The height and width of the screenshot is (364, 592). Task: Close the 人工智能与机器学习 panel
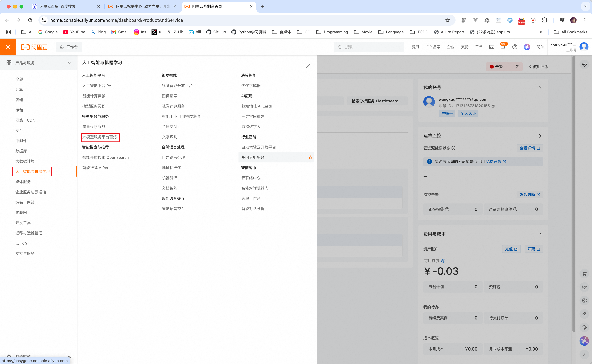click(308, 66)
